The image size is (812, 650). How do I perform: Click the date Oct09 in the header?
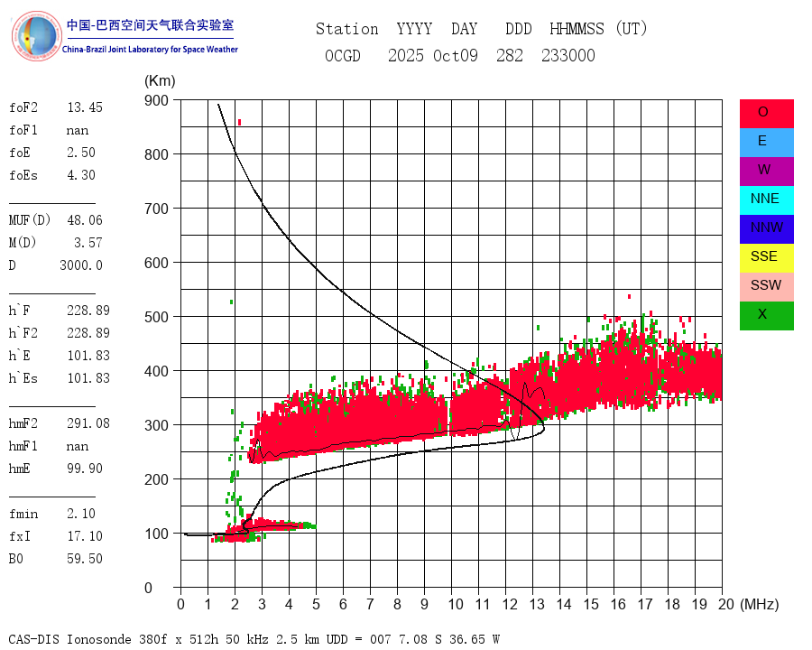456,55
